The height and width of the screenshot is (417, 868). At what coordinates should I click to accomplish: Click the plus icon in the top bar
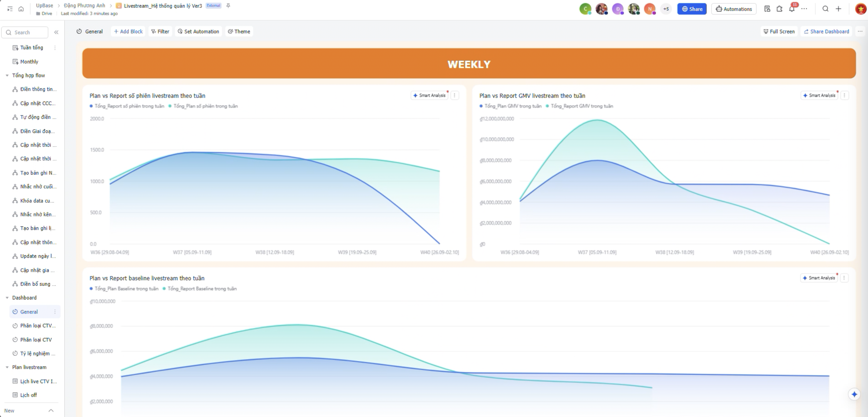click(x=839, y=9)
